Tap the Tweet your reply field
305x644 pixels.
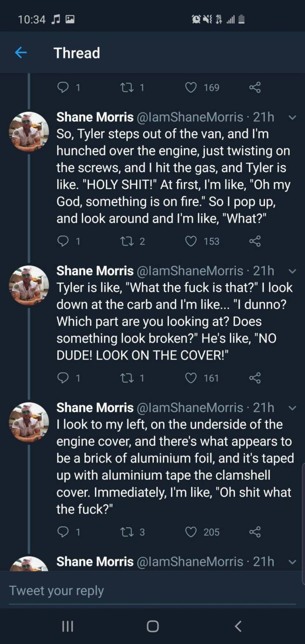(152, 590)
